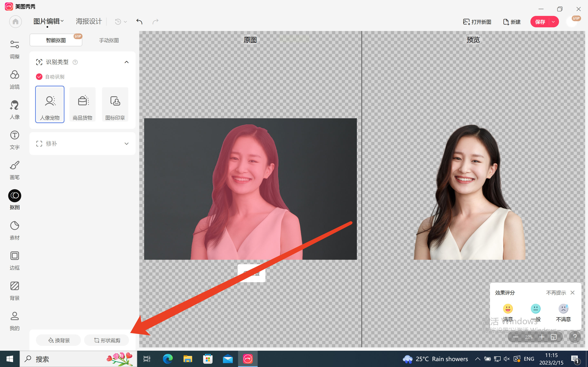Viewport: 588px width, 367px height.
Task: Click the zoom in plus button
Action: (542, 337)
